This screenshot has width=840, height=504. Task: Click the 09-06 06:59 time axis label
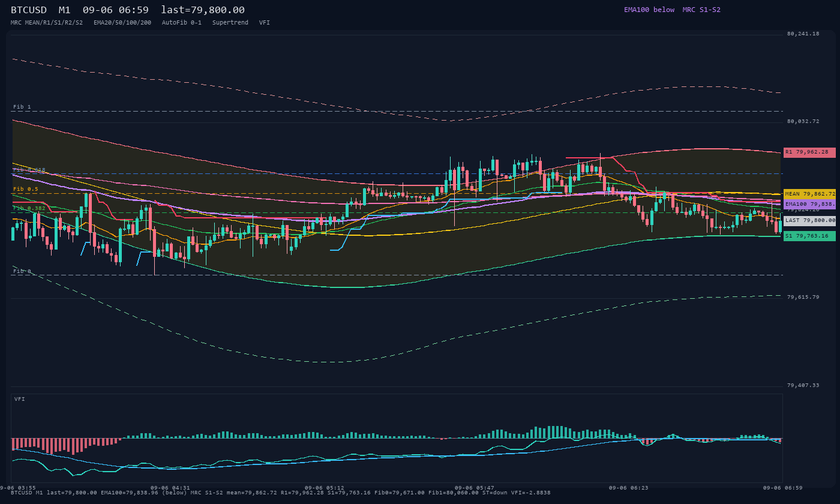[x=783, y=488]
